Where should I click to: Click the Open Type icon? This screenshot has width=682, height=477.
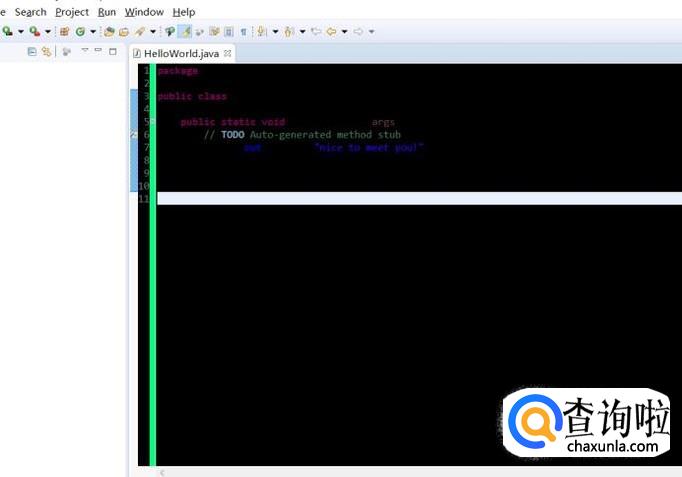coord(109,31)
